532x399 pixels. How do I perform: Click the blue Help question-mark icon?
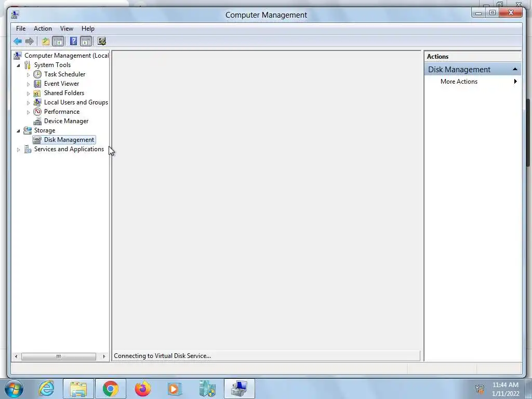click(x=73, y=42)
